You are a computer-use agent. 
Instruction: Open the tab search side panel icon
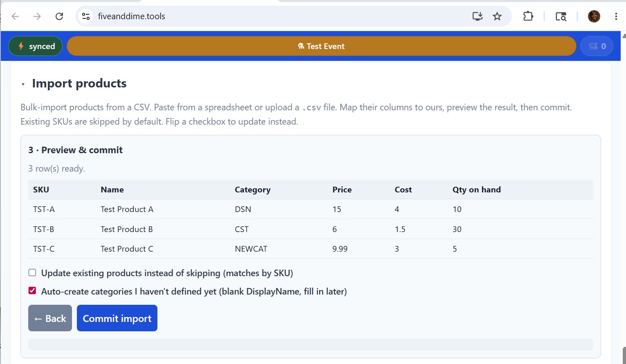pyautogui.click(x=561, y=16)
